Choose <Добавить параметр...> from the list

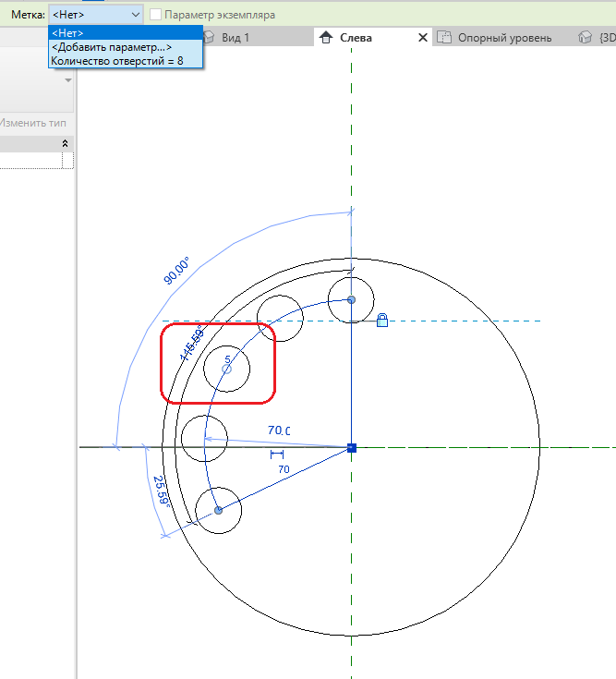click(x=112, y=47)
